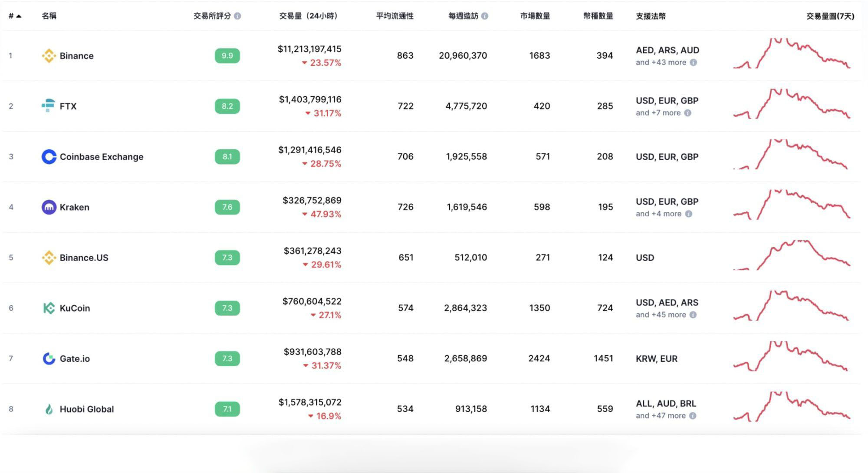Open the Binance.US exchange link
868x473 pixels.
pos(84,258)
